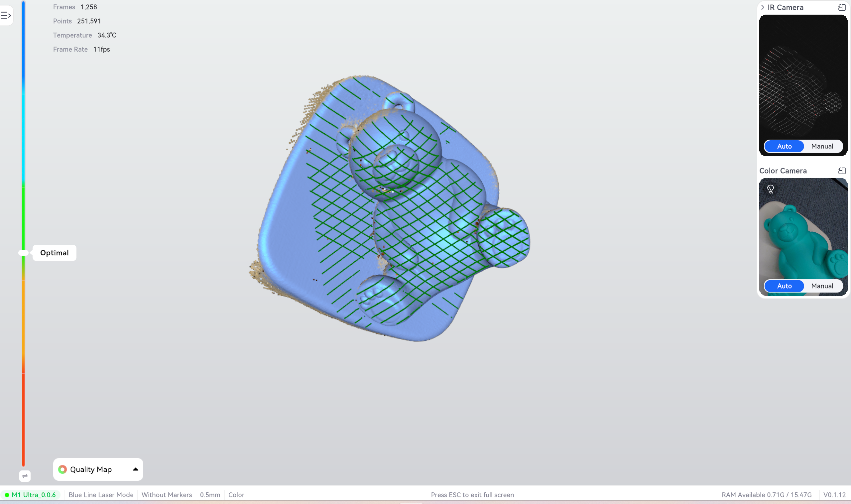Click Without Markers in status bar

pyautogui.click(x=167, y=495)
